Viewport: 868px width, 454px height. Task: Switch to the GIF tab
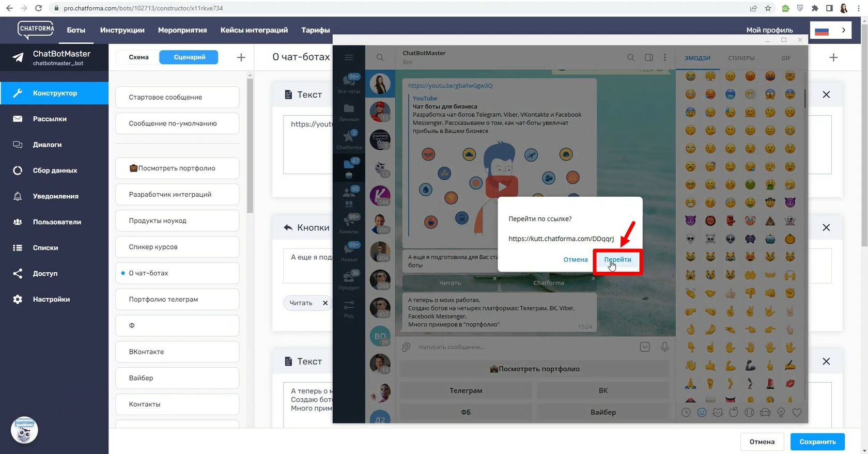[x=786, y=58]
